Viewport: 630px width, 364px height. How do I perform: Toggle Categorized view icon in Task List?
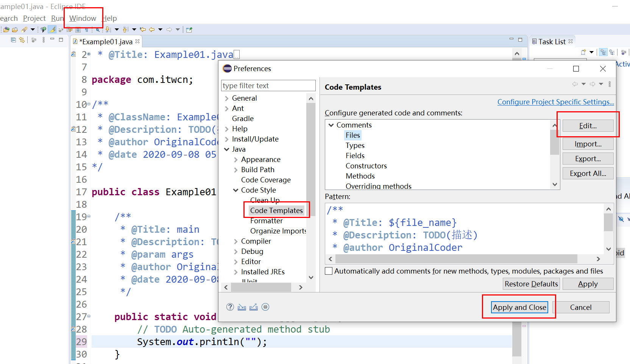click(603, 52)
